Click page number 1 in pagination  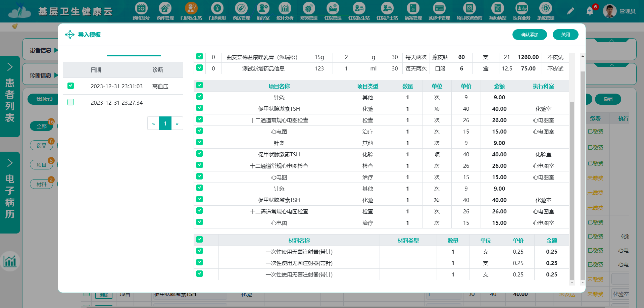pyautogui.click(x=165, y=123)
